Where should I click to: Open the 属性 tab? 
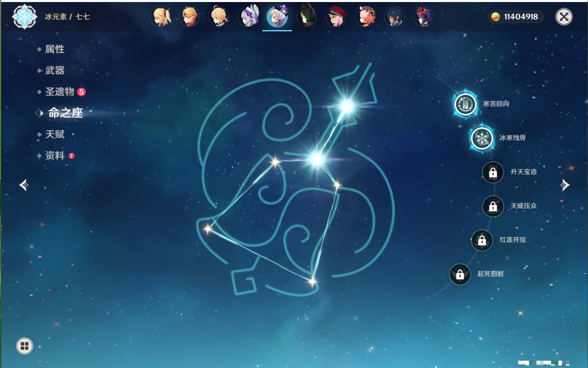pos(55,49)
